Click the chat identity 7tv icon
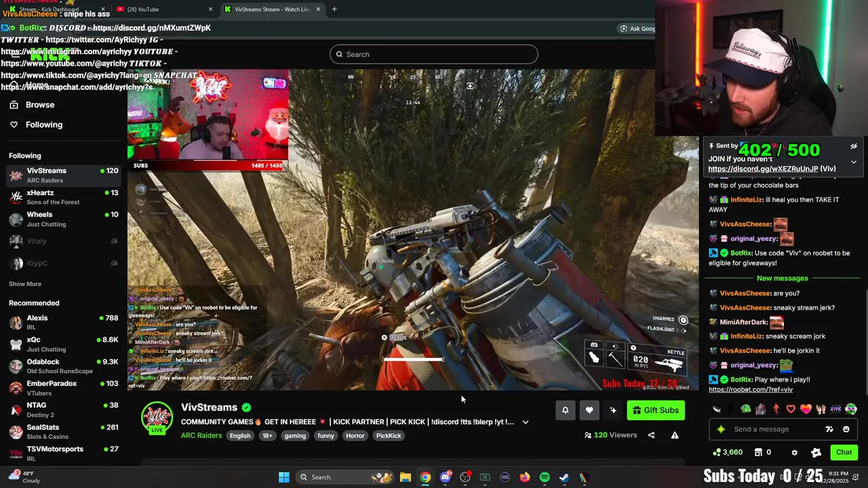The height and width of the screenshot is (488, 868). (x=829, y=429)
